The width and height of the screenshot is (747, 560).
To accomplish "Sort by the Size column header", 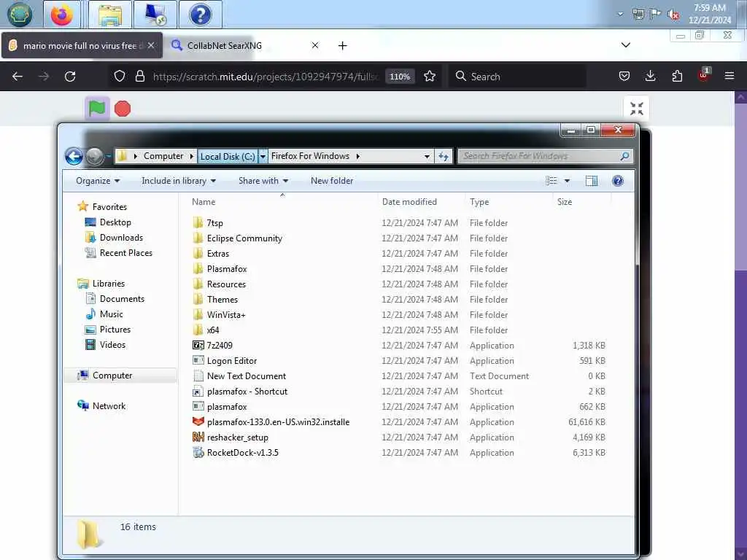I will [565, 202].
